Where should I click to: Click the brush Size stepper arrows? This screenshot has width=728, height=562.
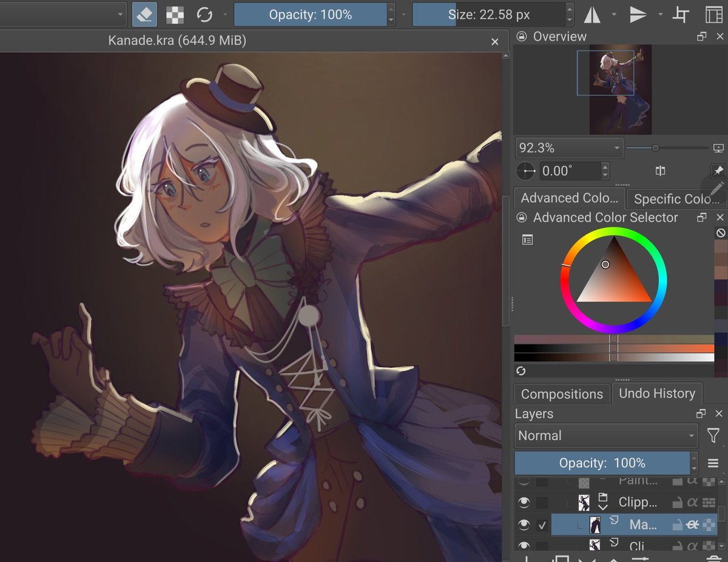click(x=568, y=14)
